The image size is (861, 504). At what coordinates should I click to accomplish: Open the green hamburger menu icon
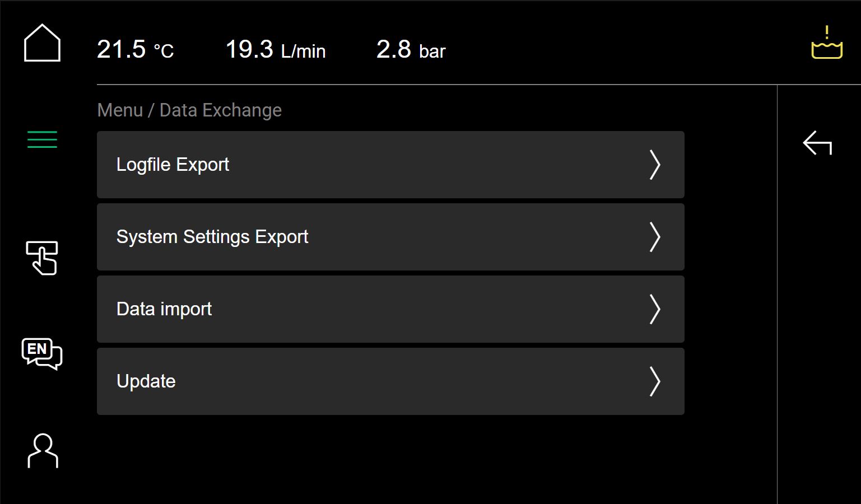[x=42, y=139]
